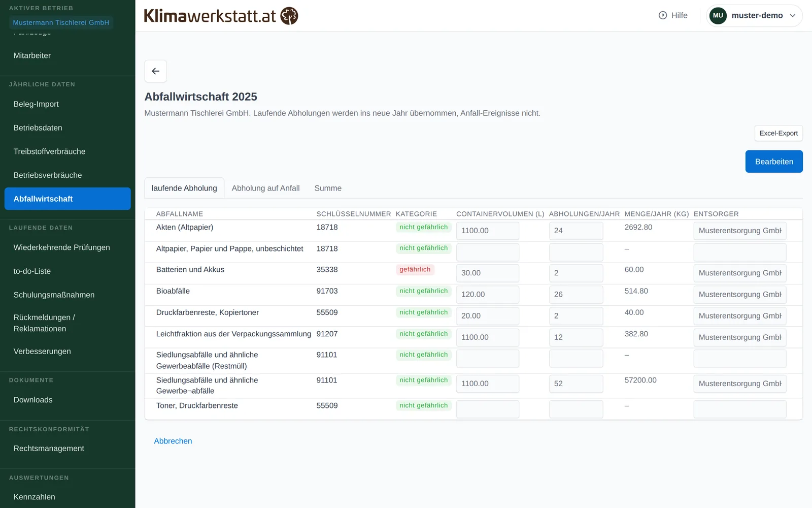Select the Summe tab
Screen dimensions: 812x508
click(328, 188)
